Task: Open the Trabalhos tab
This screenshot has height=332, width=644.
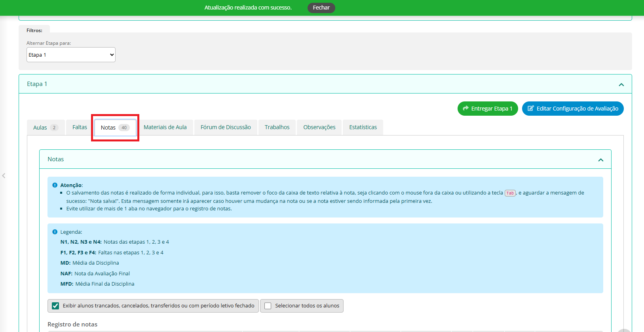Action: (x=277, y=127)
